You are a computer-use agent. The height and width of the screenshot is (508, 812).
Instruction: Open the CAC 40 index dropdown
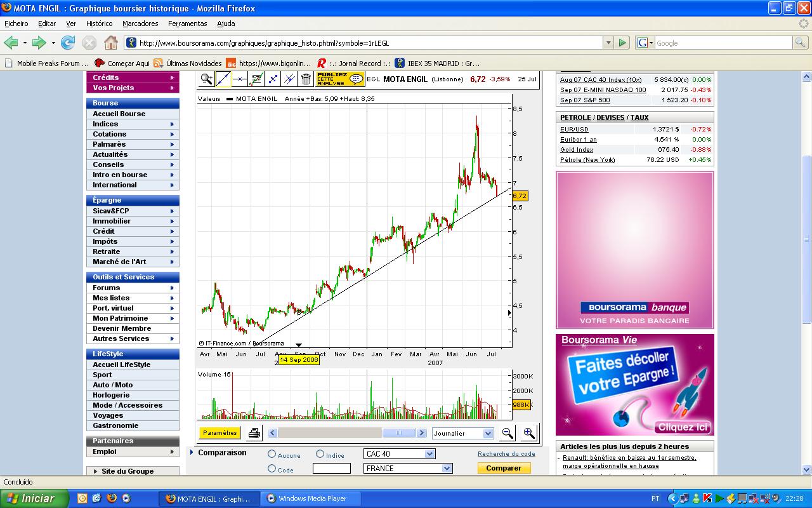(x=400, y=454)
